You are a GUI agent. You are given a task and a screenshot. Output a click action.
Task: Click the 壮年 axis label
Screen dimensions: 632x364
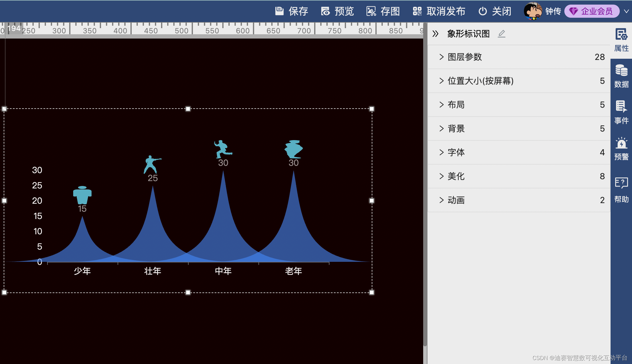pyautogui.click(x=153, y=271)
